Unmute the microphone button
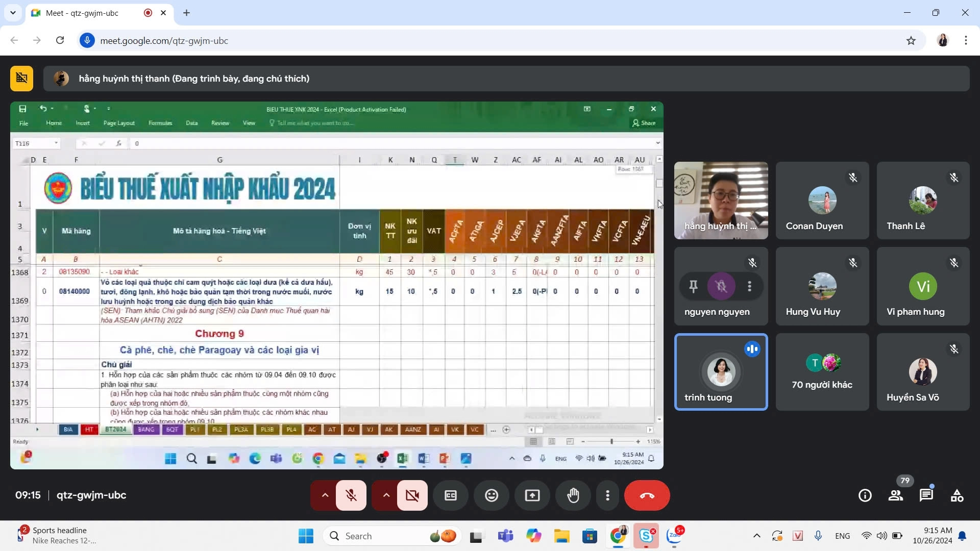 351,495
